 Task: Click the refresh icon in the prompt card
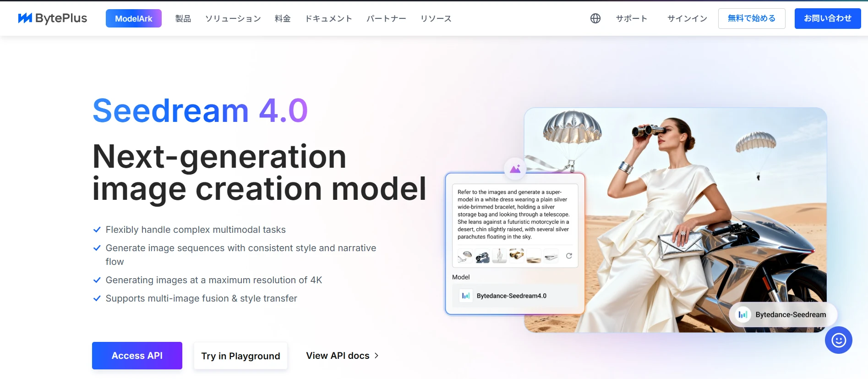point(569,256)
